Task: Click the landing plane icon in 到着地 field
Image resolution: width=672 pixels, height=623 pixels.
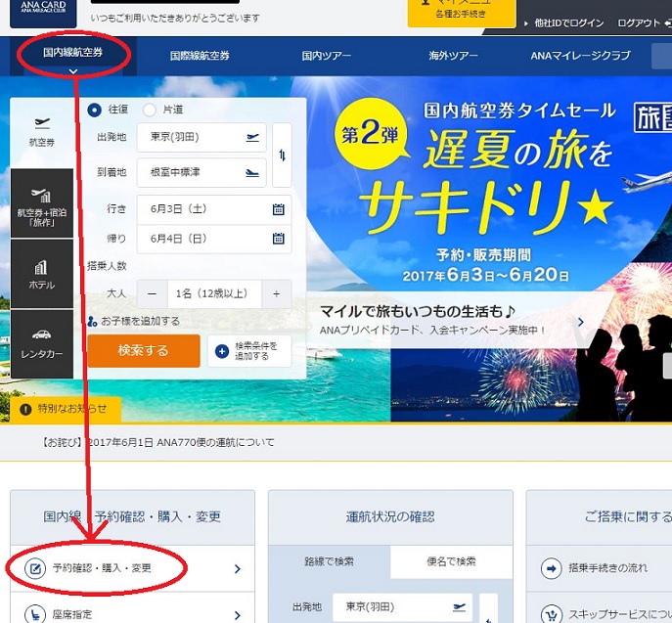Action: (252, 173)
